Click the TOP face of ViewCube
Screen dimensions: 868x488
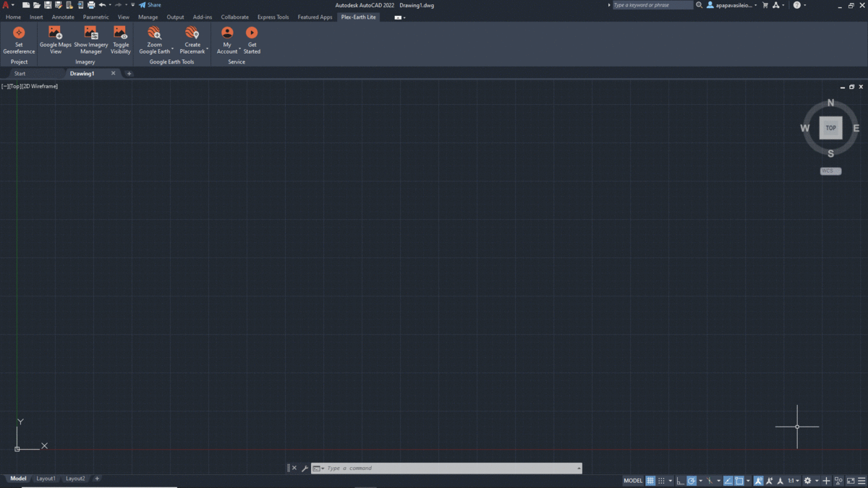pos(830,128)
